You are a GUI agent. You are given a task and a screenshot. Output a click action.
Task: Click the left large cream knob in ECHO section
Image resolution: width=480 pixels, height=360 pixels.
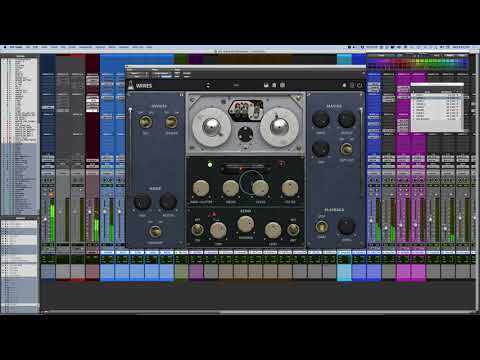coord(218,230)
